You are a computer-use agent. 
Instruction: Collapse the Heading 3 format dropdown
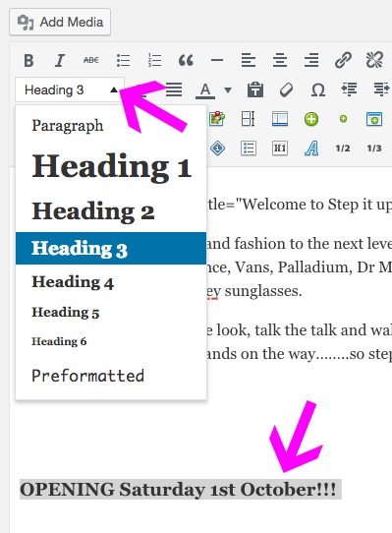pyautogui.click(x=70, y=90)
